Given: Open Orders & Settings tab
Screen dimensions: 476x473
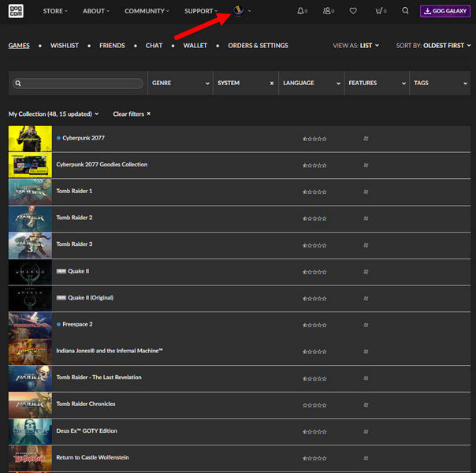Looking at the screenshot, I should point(258,46).
